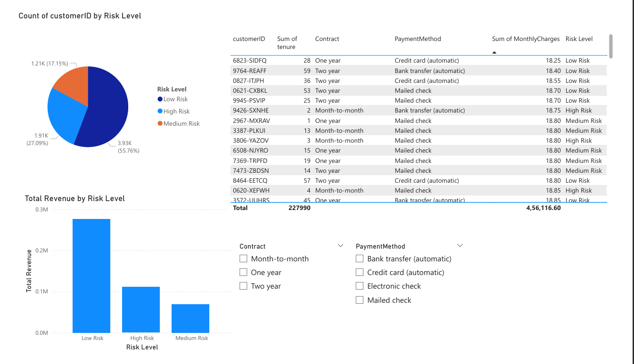The height and width of the screenshot is (364, 634).
Task: Expand the Contract slicer chevron
Action: pos(341,246)
